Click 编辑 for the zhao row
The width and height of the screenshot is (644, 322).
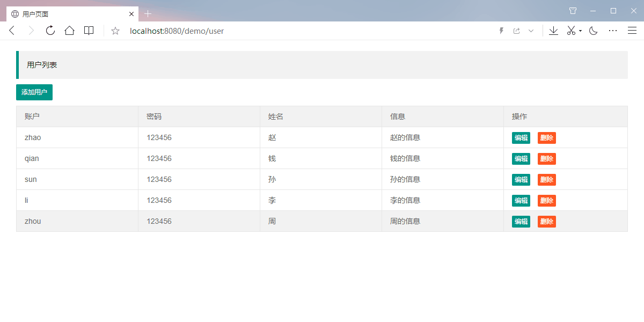[521, 138]
